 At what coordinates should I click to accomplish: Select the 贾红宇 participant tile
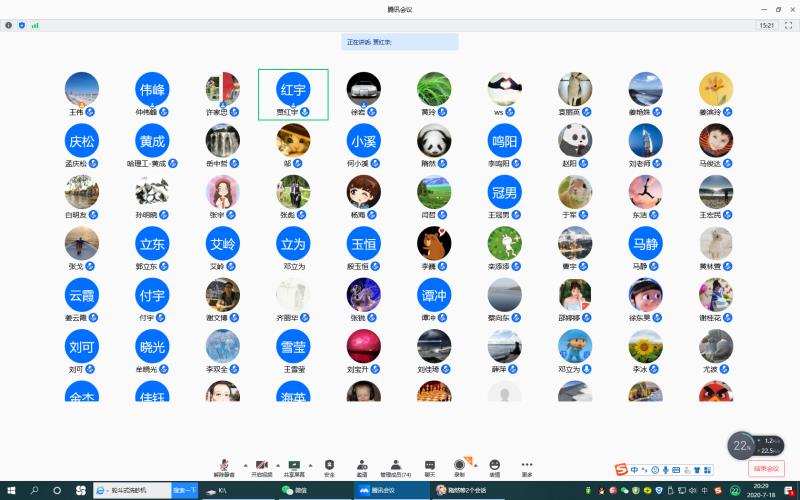(x=293, y=94)
